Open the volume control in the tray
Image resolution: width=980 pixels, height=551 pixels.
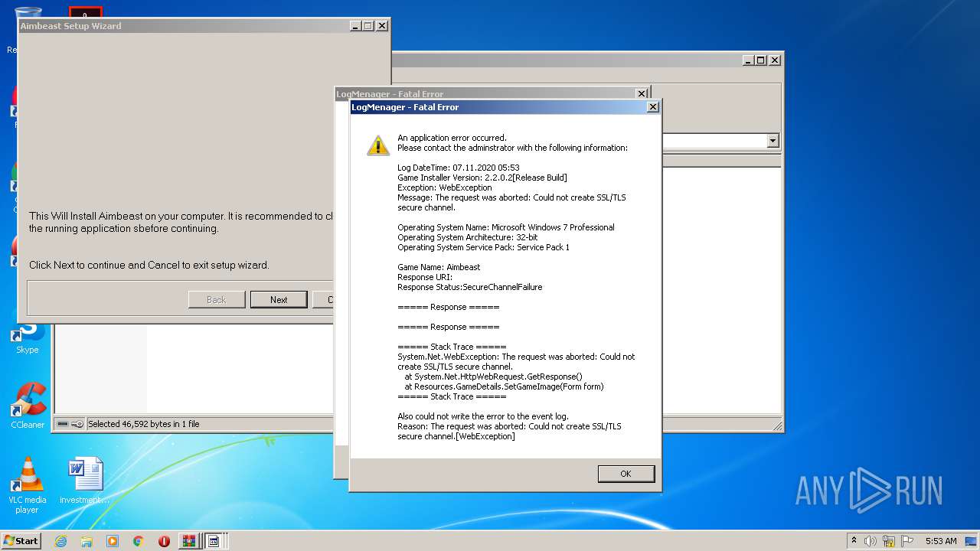(x=871, y=541)
